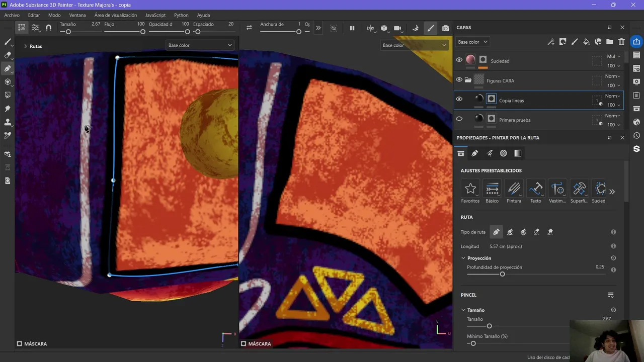Toggle the magnet snapping icon

(x=48, y=28)
